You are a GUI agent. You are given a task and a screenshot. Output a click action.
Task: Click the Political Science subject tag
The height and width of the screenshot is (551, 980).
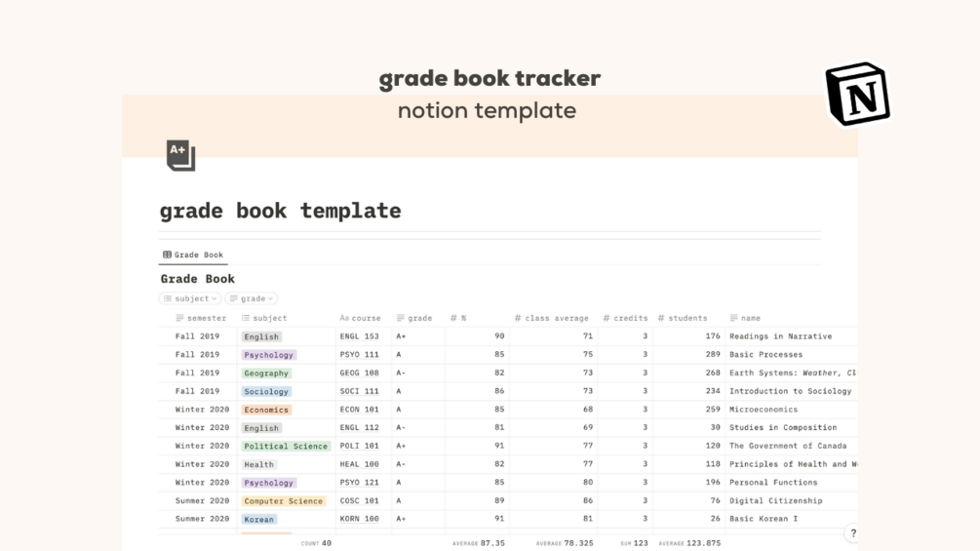(287, 446)
